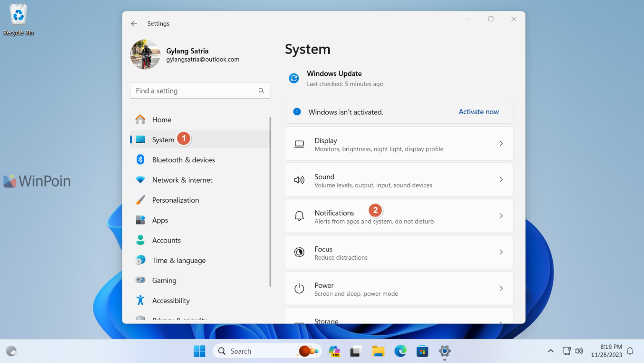Click the Personalization paintbrush icon
The image size is (644, 363).
pyautogui.click(x=140, y=200)
